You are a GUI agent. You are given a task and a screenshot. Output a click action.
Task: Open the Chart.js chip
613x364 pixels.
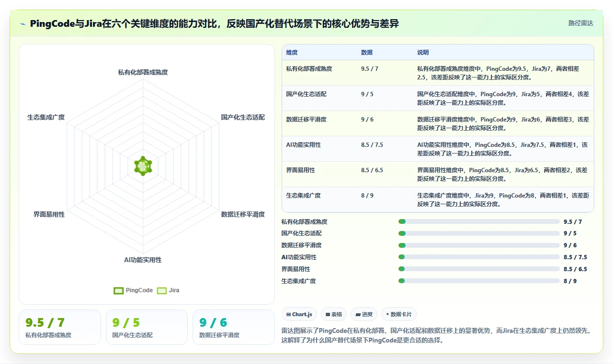299,314
